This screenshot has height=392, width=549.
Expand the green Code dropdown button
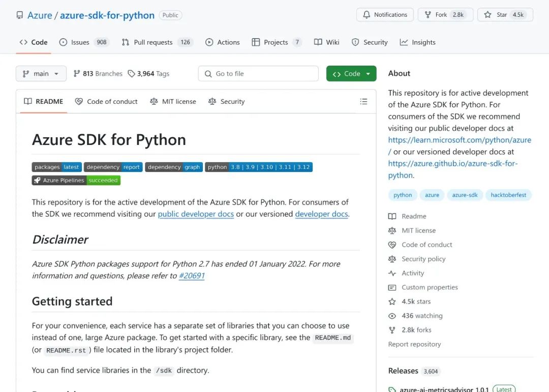click(x=351, y=74)
